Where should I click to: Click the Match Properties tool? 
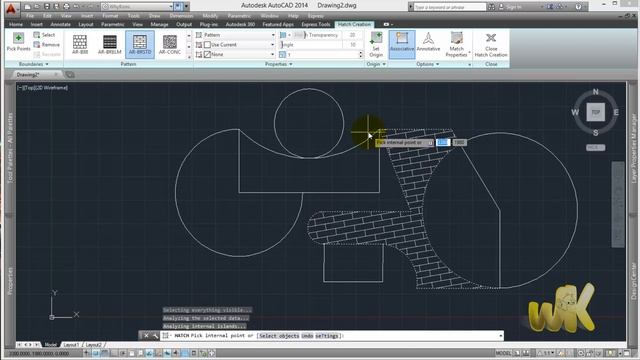coord(456,44)
